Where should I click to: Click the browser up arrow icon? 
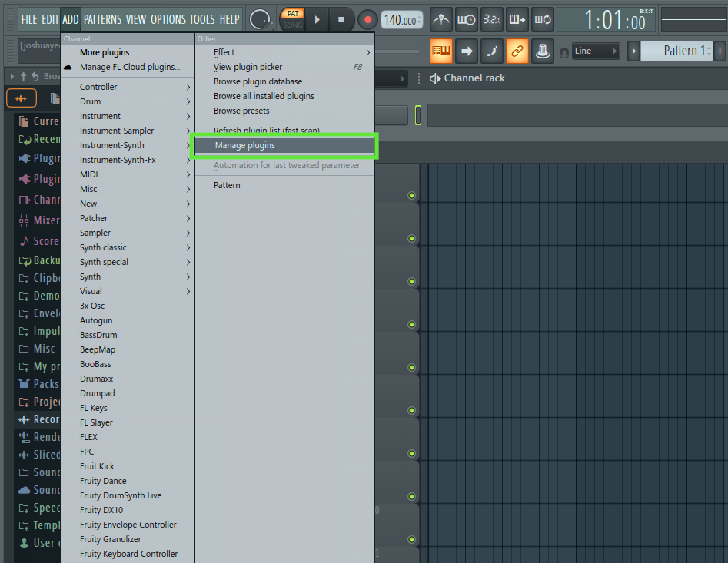click(x=23, y=76)
